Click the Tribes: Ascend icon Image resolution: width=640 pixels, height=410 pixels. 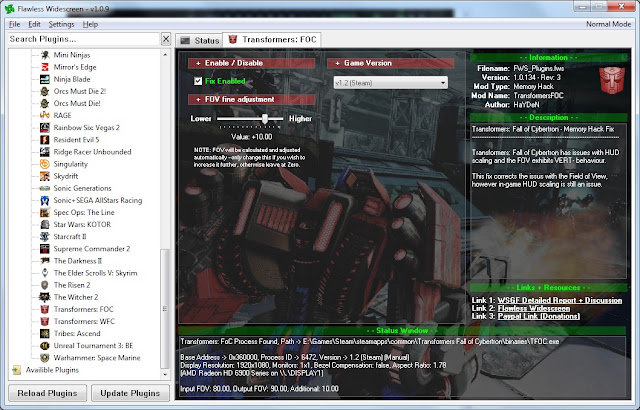point(45,333)
